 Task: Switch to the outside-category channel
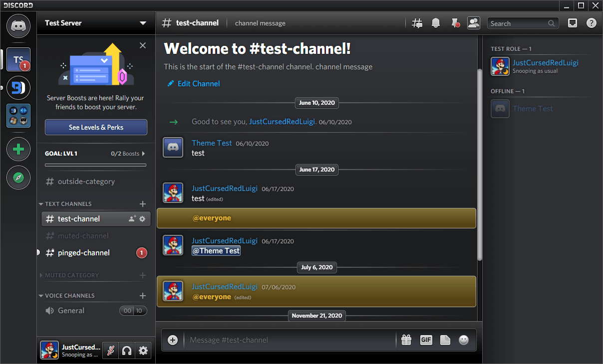pyautogui.click(x=86, y=182)
